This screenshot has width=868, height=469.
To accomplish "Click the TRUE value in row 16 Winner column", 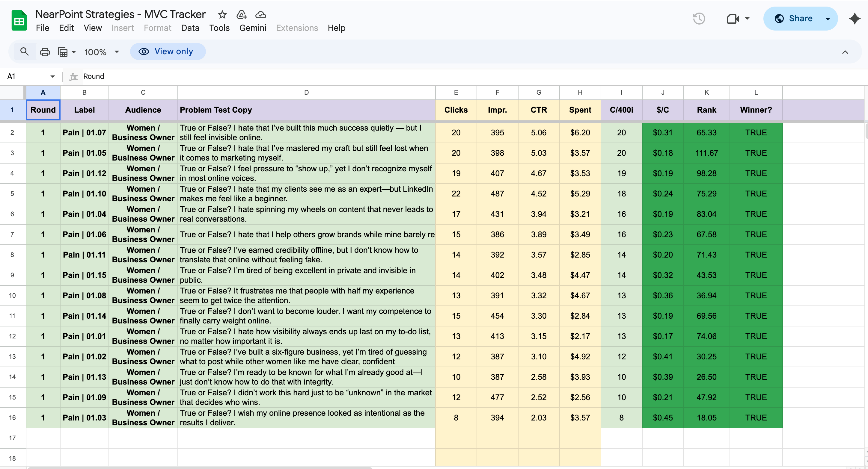I will [756, 417].
